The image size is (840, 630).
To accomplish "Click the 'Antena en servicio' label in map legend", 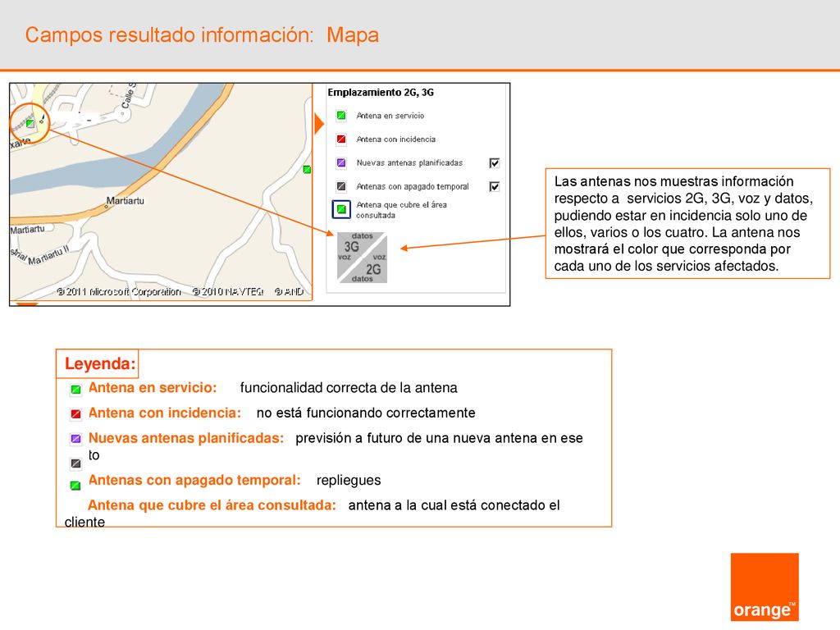I will (390, 115).
